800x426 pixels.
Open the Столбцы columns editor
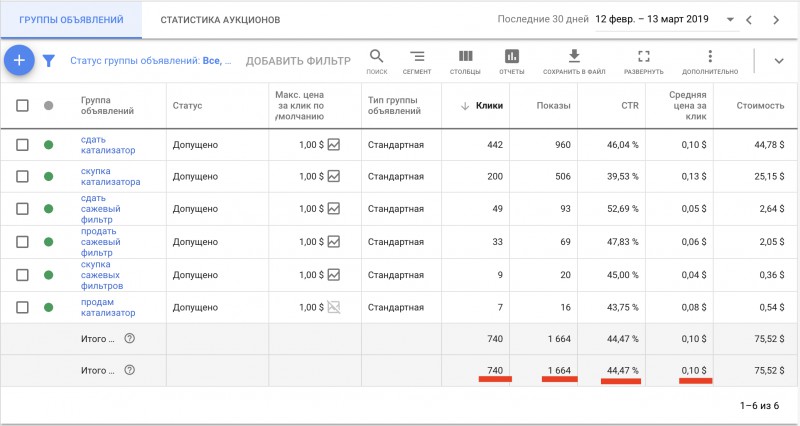[x=466, y=57]
